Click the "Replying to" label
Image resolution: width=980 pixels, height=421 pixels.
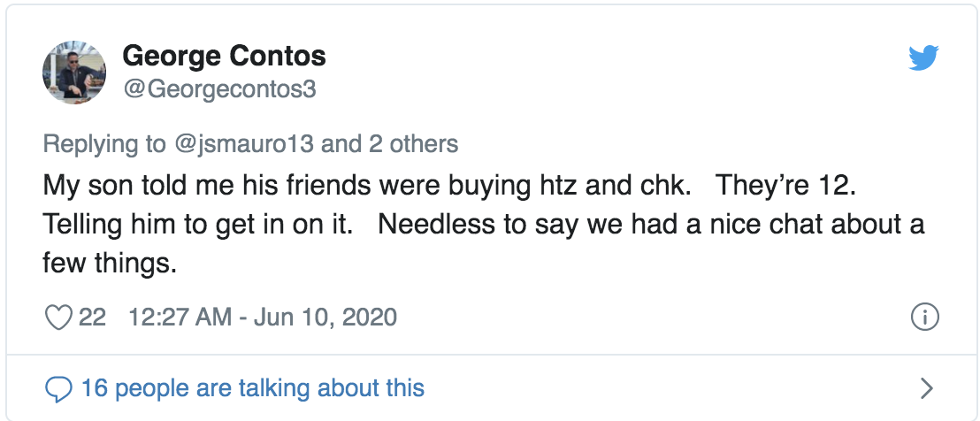click(x=103, y=143)
